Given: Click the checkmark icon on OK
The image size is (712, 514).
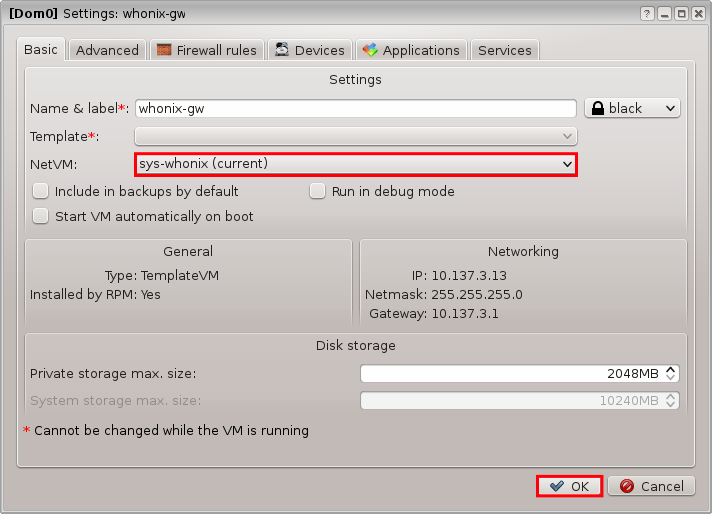Looking at the screenshot, I should (556, 486).
